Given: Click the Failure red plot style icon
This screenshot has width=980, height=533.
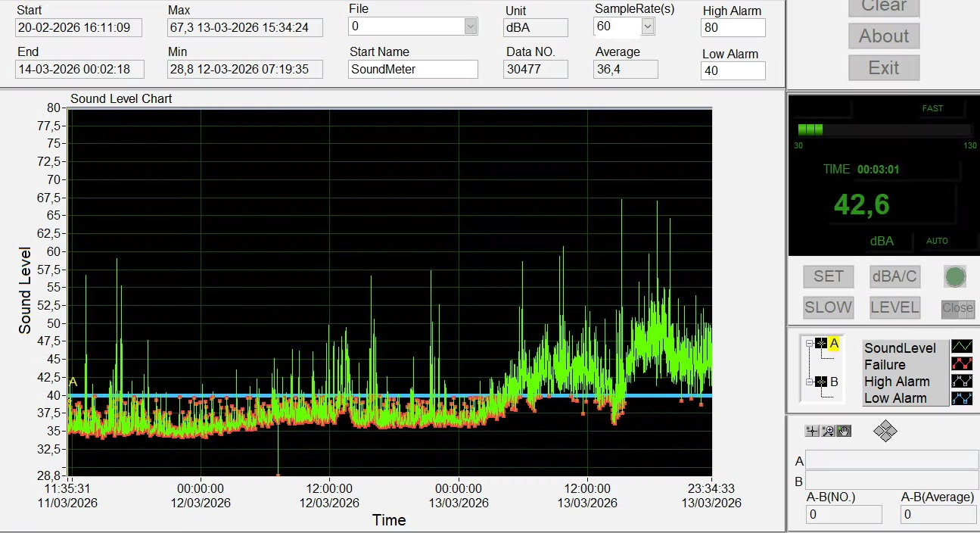Looking at the screenshot, I should pyautogui.click(x=962, y=364).
